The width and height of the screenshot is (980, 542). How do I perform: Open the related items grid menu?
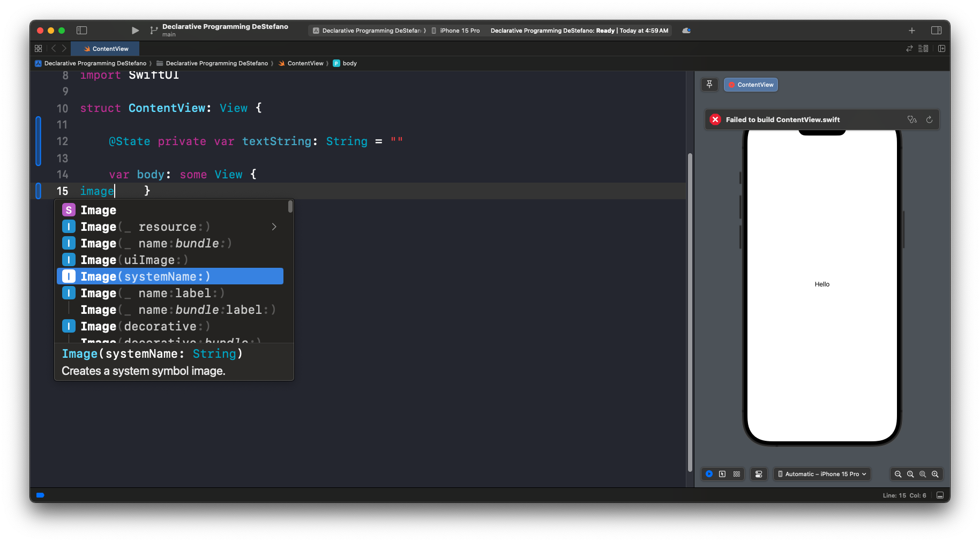[38, 49]
